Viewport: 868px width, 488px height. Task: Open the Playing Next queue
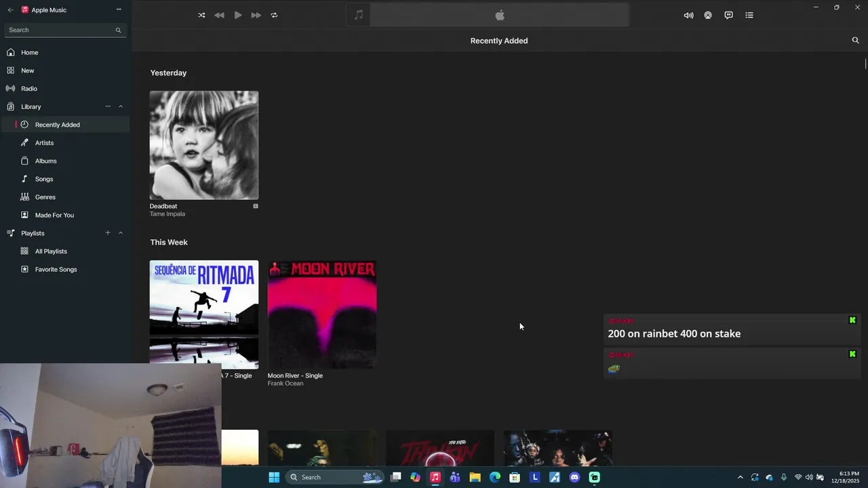click(749, 15)
